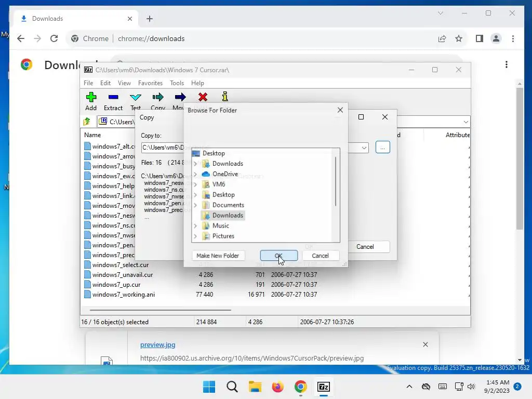This screenshot has height=399, width=532.
Task: Click Cancel in Browse For Folder dialog
Action: click(x=320, y=256)
